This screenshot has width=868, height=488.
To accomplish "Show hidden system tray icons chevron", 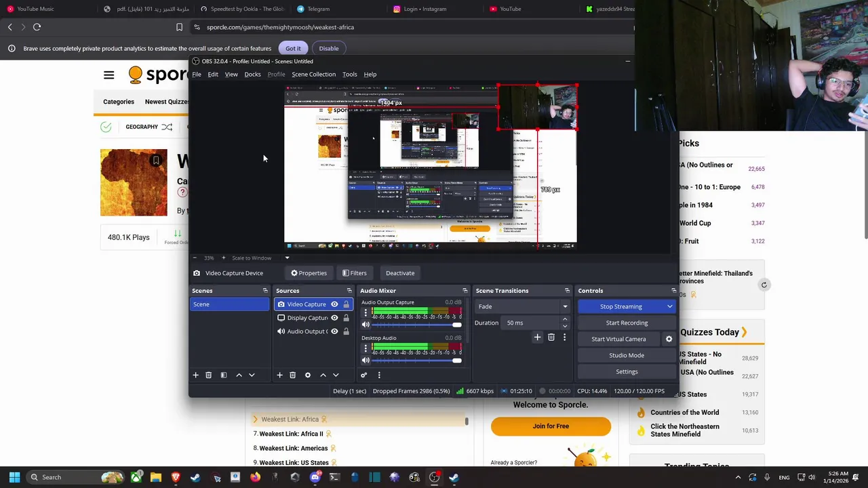I will pos(738,477).
